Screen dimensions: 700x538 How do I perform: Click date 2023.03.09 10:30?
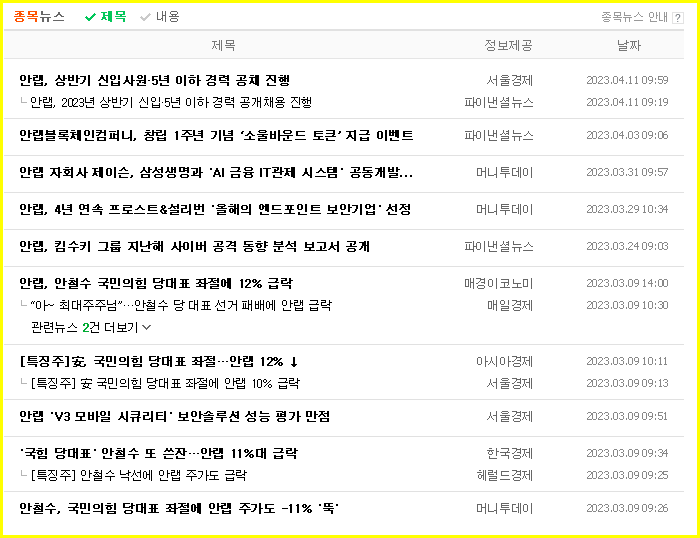click(627, 305)
